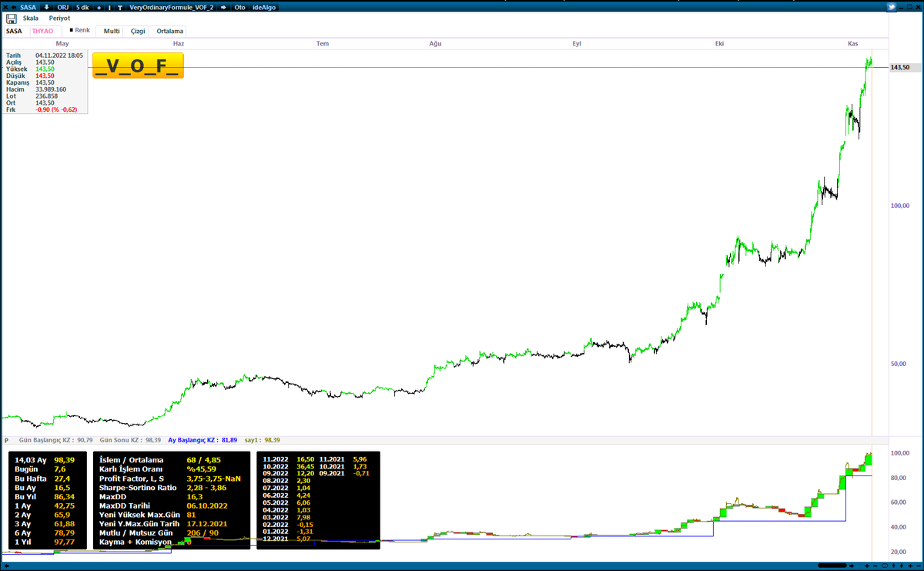924x571 pixels.
Task: Click the "+" zoom icon in the title bar
Action: click(x=99, y=7)
